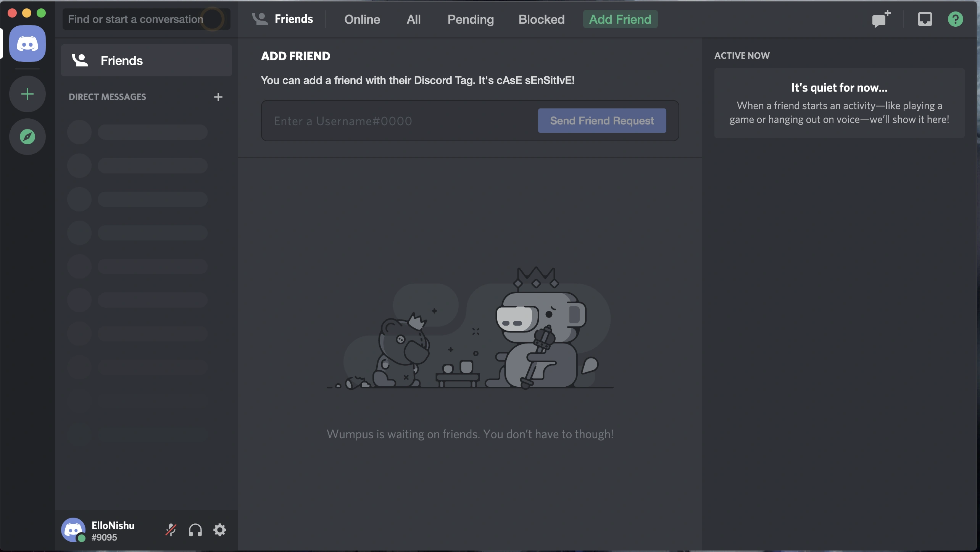This screenshot has width=980, height=552.
Task: Click the green Add Friend button
Action: coord(620,19)
